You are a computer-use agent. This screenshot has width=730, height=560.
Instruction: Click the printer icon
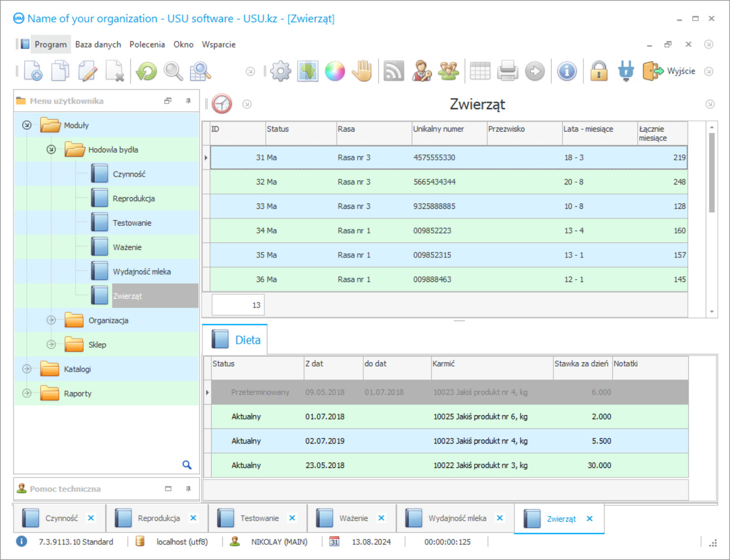508,71
